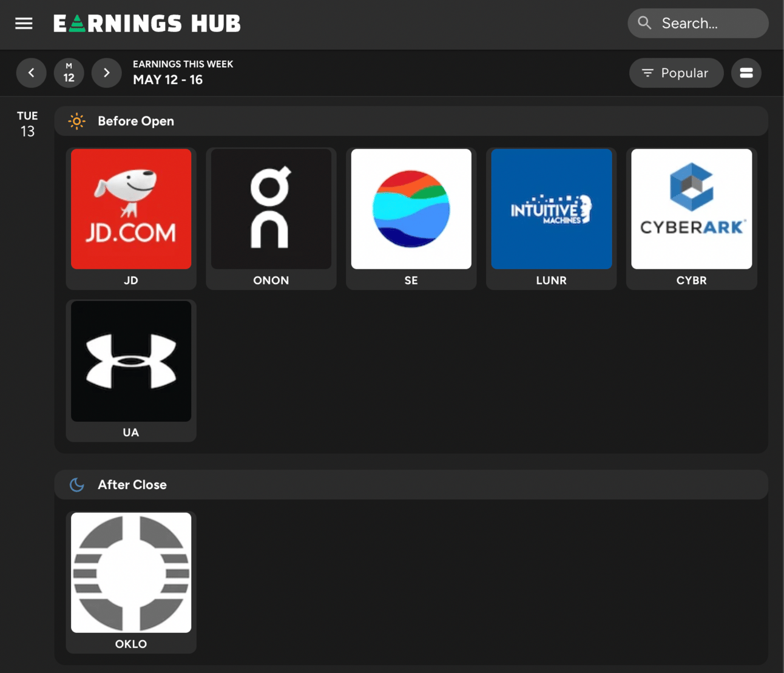Screen dimensions: 784x673
Task: Open the M 12 date picker
Action: coord(69,73)
